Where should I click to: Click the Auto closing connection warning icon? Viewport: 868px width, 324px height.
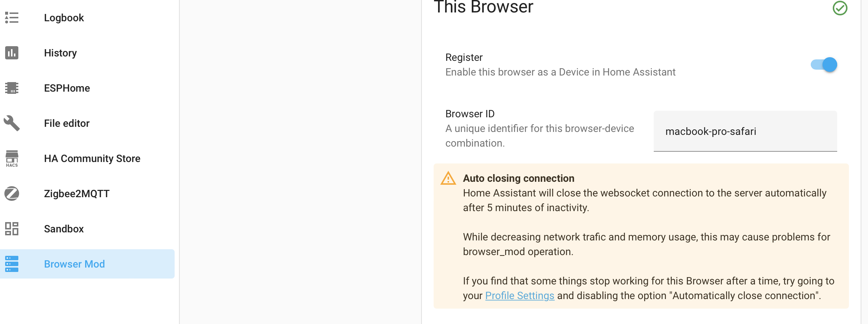click(448, 178)
